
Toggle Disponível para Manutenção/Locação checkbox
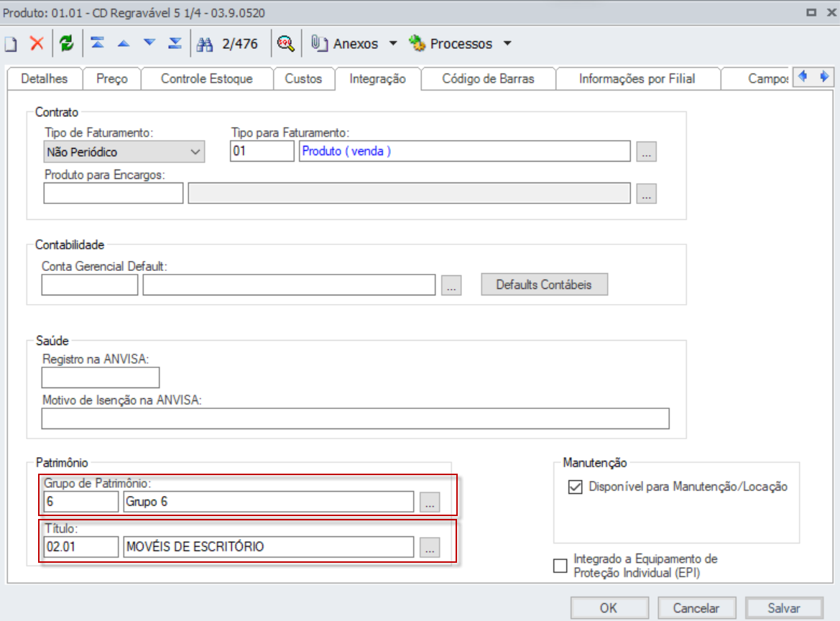[x=575, y=487]
